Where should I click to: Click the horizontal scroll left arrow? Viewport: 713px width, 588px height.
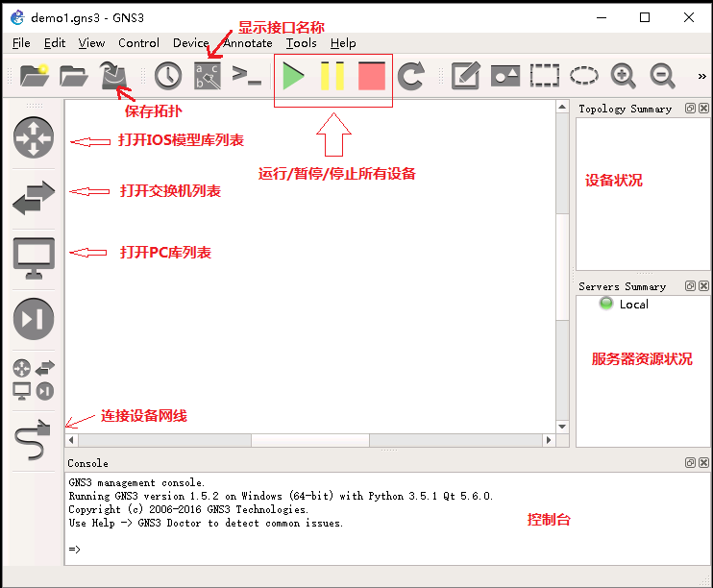pos(71,440)
